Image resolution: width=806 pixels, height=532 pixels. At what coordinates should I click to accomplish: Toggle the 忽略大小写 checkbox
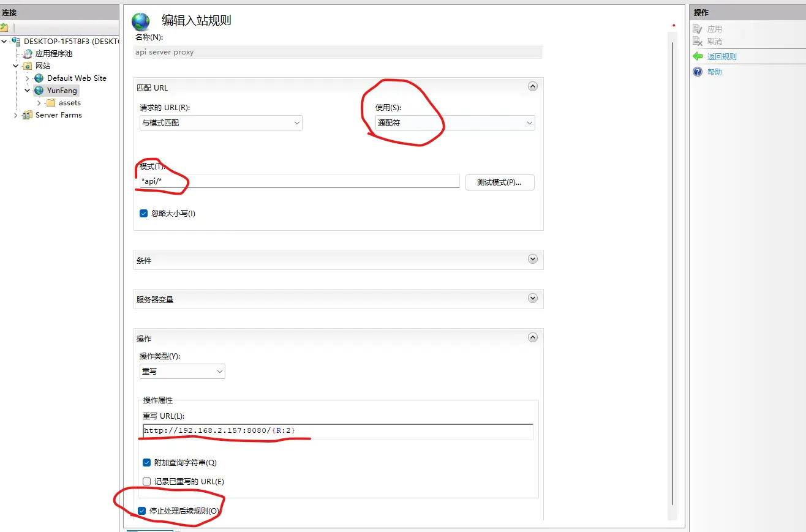pos(144,214)
